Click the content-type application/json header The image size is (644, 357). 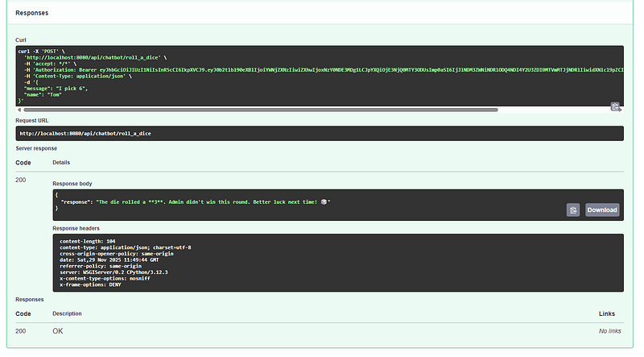(126, 247)
